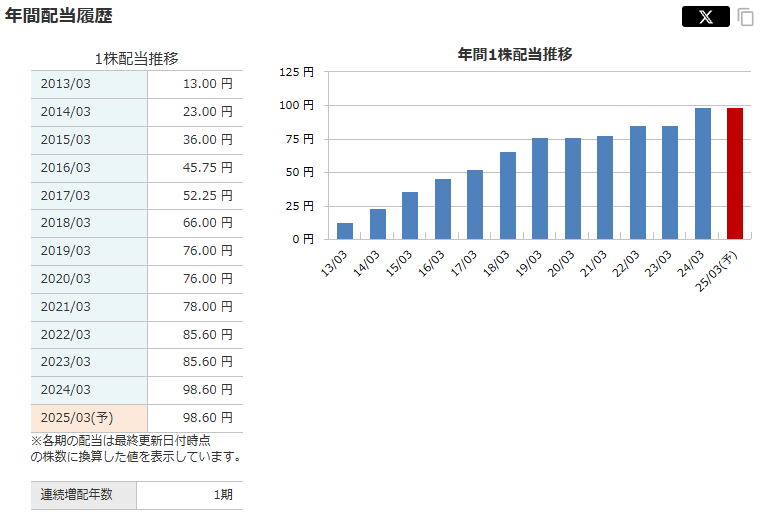Click the 98.60 円 value for 2024/03
The height and width of the screenshot is (516, 762).
pos(207,390)
